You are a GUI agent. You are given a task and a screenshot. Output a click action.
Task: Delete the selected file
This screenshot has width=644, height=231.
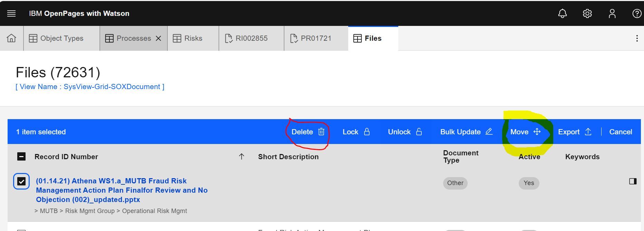point(308,132)
